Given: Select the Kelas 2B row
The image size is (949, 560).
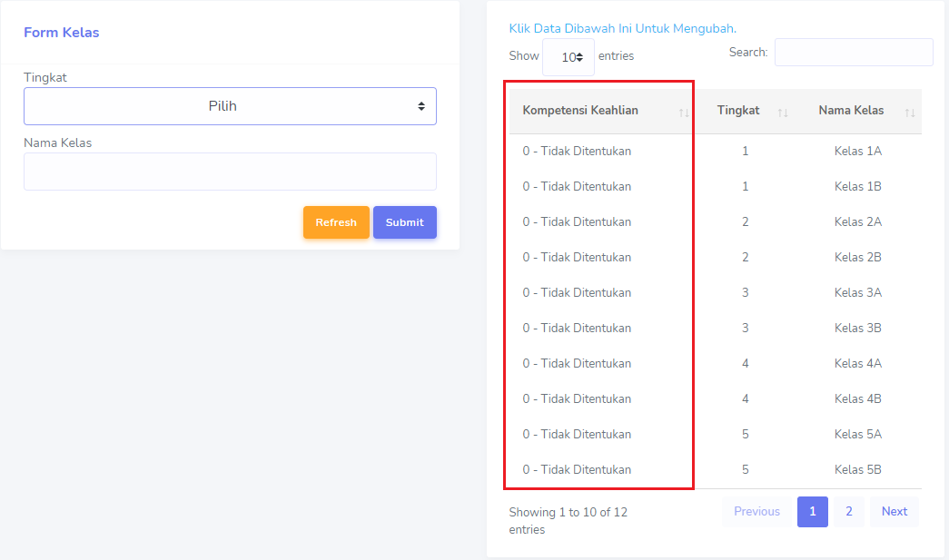Looking at the screenshot, I should 857,258.
